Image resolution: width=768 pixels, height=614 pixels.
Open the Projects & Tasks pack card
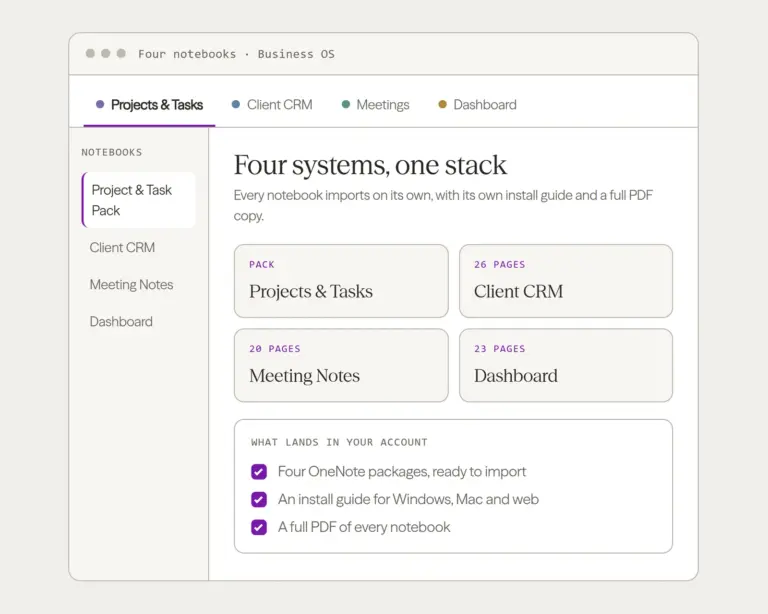coord(341,281)
